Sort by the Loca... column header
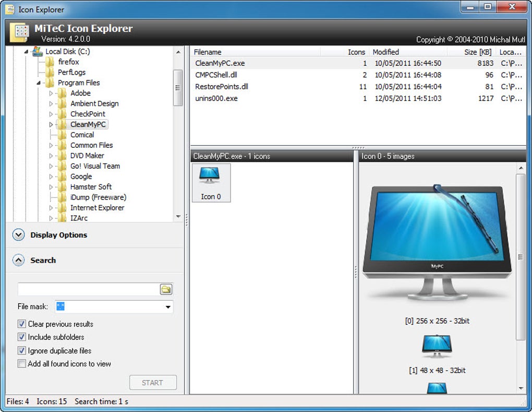This screenshot has width=532, height=412. click(x=511, y=52)
